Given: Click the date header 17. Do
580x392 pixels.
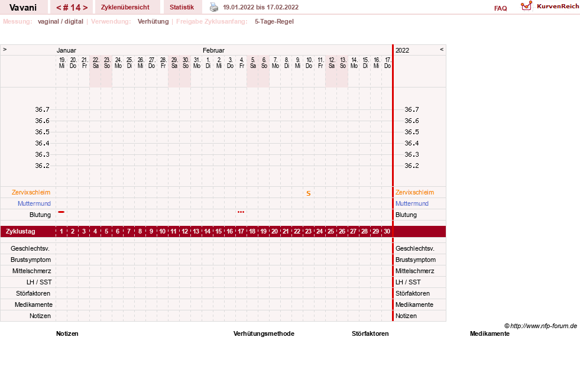Looking at the screenshot, I should coord(387,63).
